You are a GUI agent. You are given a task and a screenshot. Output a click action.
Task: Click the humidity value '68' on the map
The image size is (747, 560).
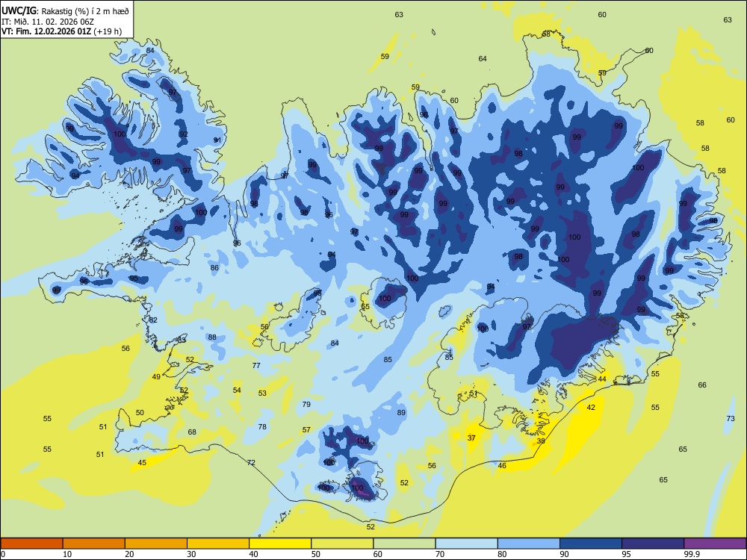[192, 432]
